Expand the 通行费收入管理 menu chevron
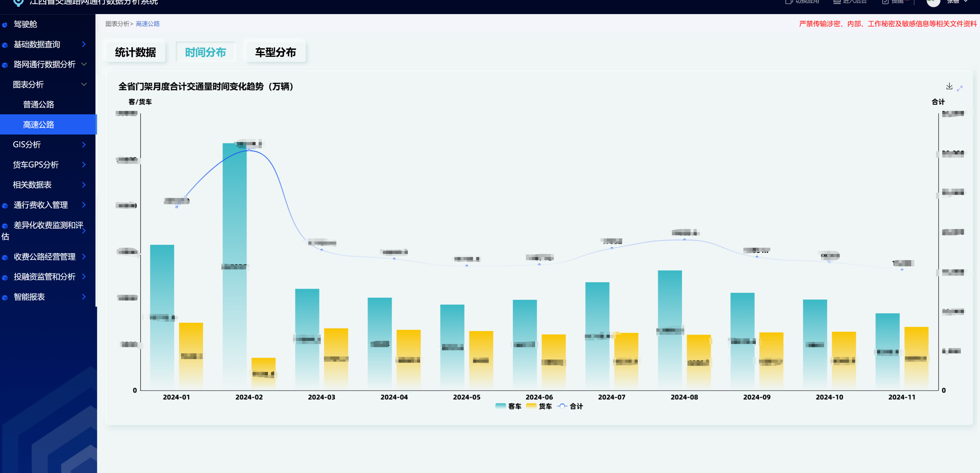The height and width of the screenshot is (473, 980). tap(84, 205)
